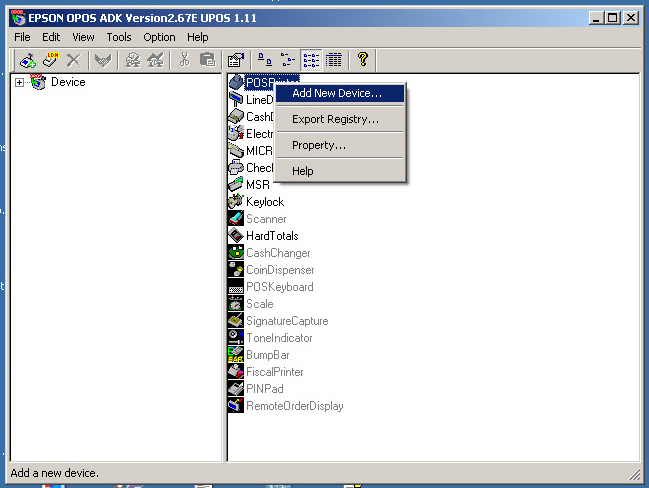The height and width of the screenshot is (488, 649).
Task: Choose Export Registry from context menu
Action: click(x=340, y=119)
